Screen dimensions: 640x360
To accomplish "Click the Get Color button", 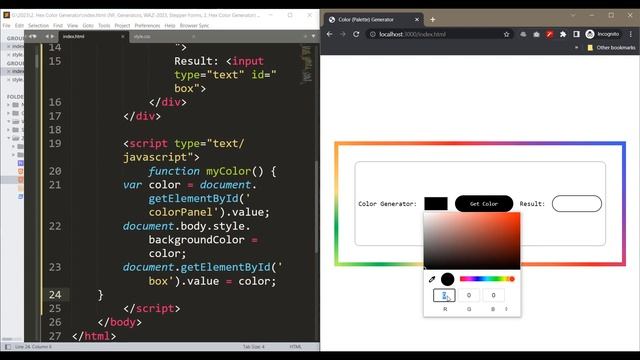I will pos(484,204).
